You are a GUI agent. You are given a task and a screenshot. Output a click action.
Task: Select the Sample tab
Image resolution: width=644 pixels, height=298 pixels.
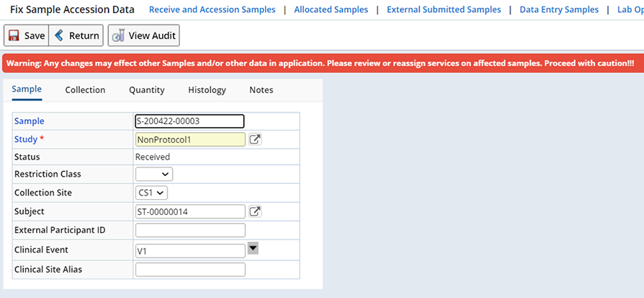point(27,89)
